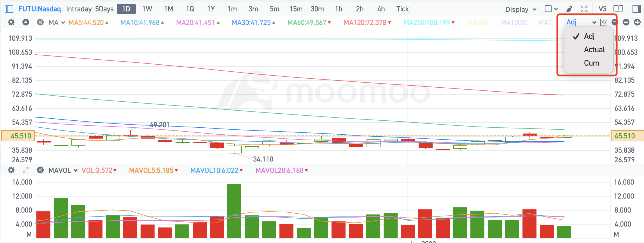Select the 1h timeframe
The image size is (644, 243).
click(339, 9)
